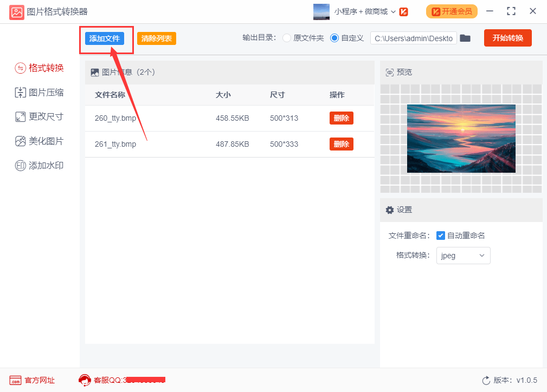
Task: Click 开始转换 to start converting
Action: [x=507, y=38]
